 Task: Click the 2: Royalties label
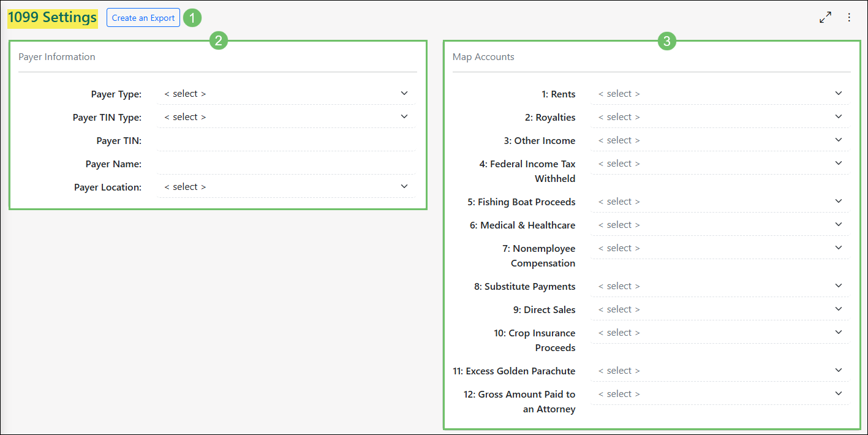(550, 118)
